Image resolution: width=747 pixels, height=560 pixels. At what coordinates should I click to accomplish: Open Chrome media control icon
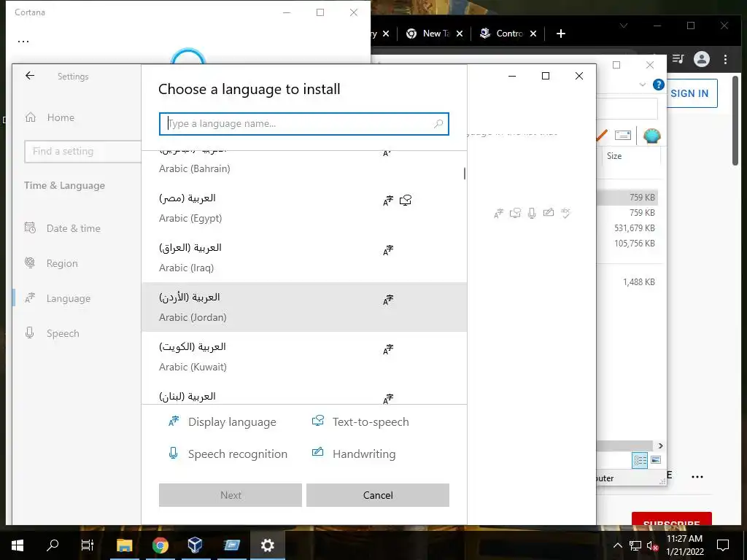coord(678,59)
